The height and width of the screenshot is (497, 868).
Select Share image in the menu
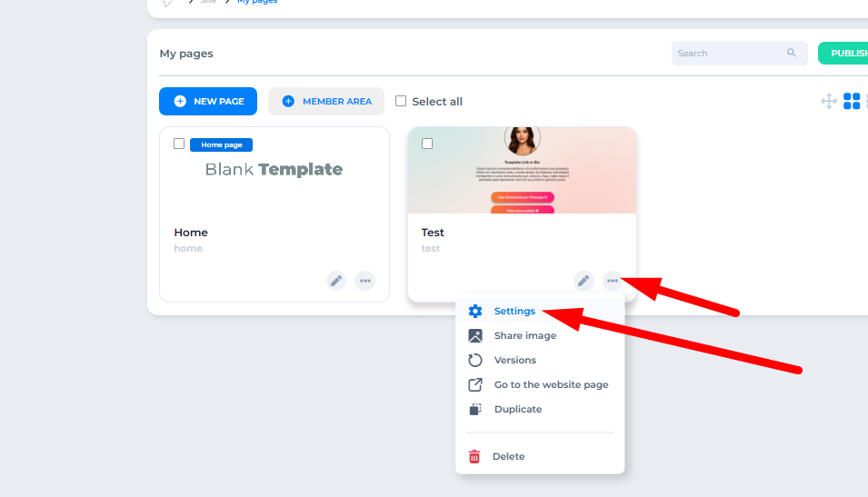(x=524, y=335)
